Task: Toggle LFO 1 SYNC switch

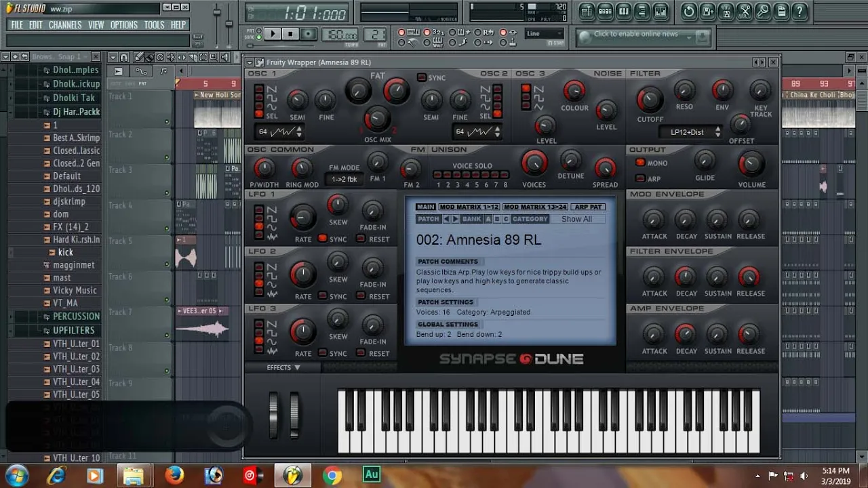Action: click(323, 239)
